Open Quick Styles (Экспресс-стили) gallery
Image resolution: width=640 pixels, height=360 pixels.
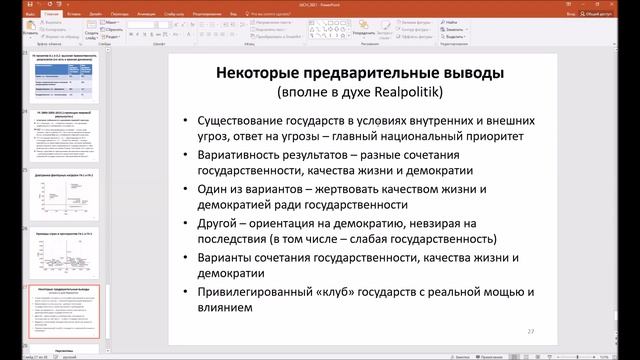click(x=384, y=29)
